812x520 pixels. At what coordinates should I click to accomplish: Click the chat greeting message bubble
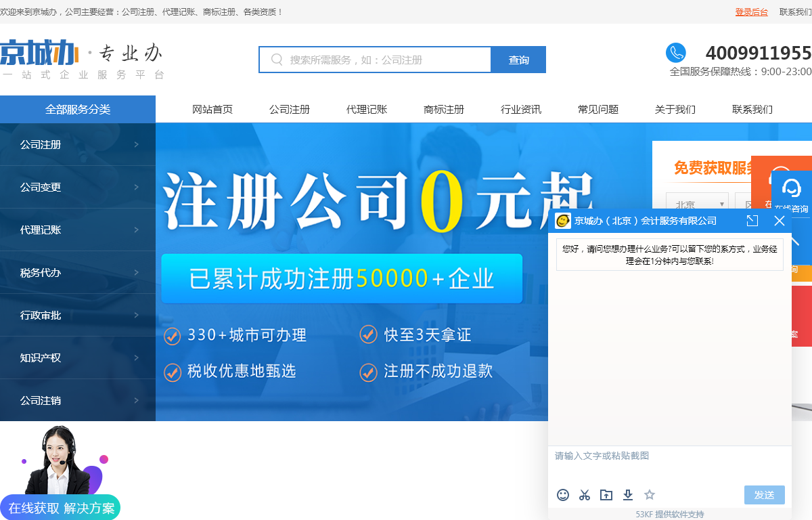pyautogui.click(x=670, y=255)
